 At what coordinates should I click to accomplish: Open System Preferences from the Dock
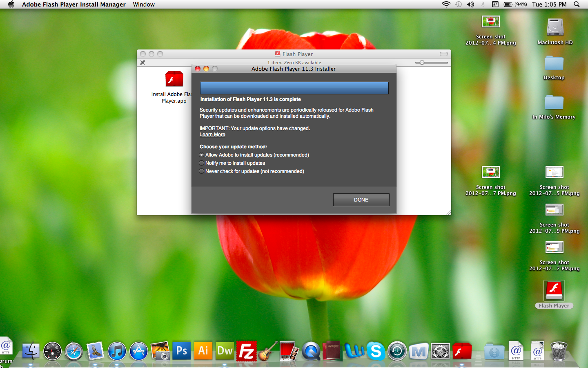point(440,351)
